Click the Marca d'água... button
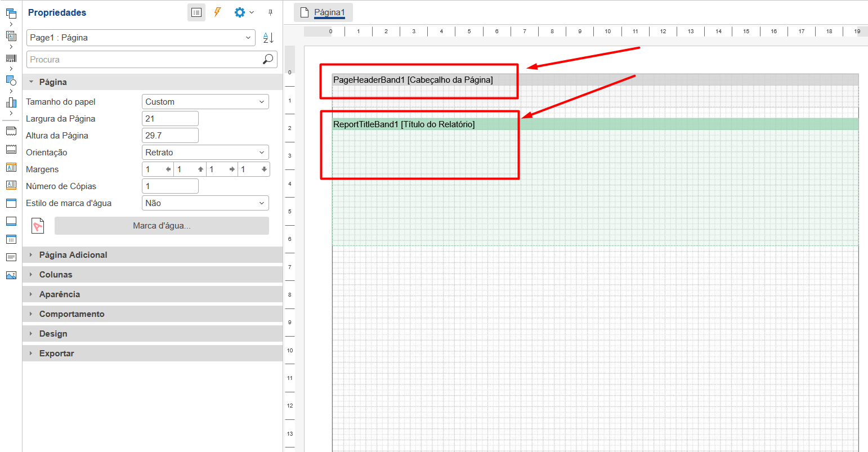Viewport: 868px width, 452px height. (x=162, y=226)
